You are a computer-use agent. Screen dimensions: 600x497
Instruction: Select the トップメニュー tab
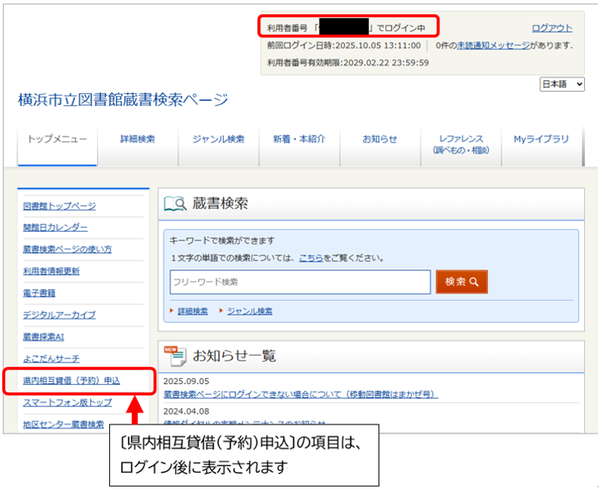(57, 144)
